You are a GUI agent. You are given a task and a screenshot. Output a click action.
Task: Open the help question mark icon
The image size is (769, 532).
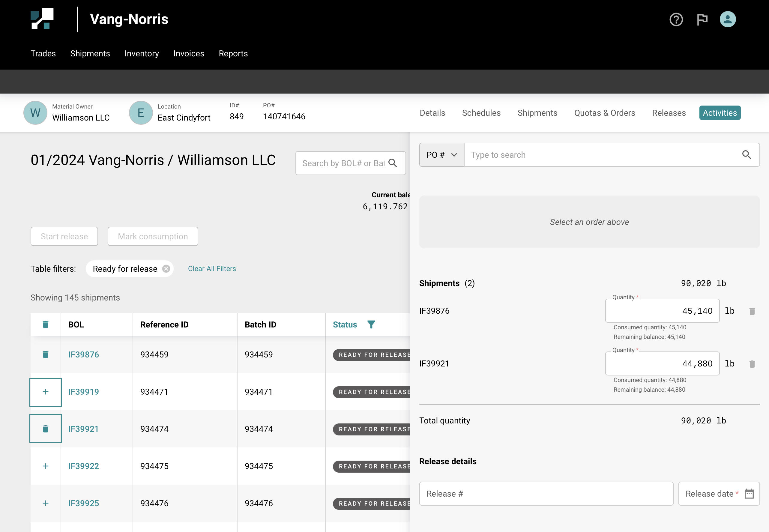(x=676, y=20)
